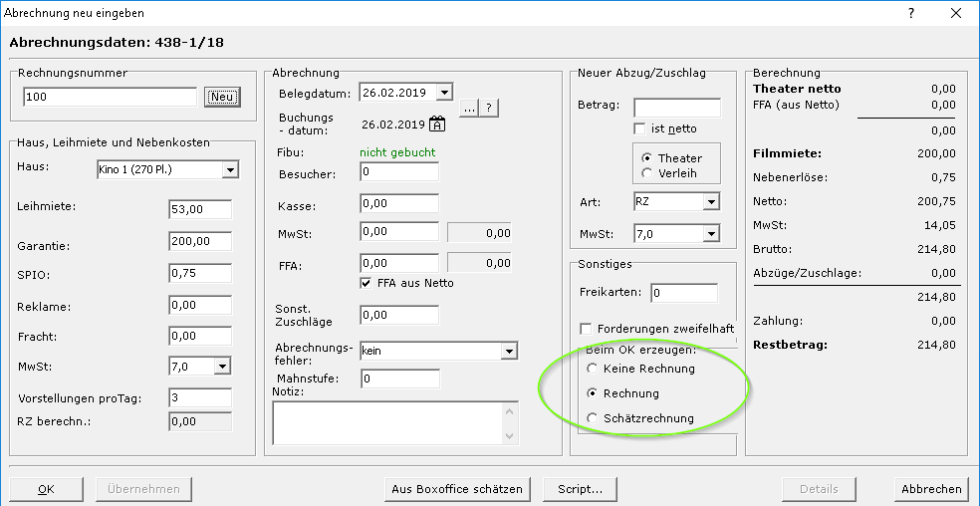Open the Art dropdown showing RZ

point(710,202)
